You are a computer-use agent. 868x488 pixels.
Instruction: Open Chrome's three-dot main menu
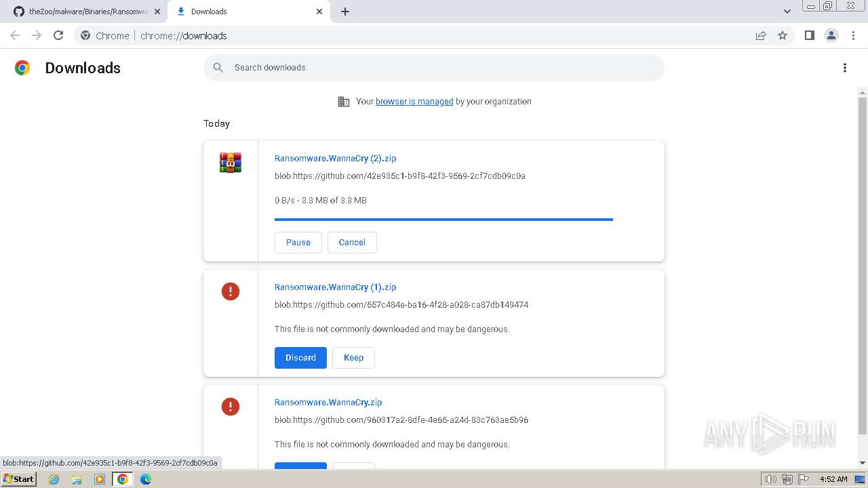pyautogui.click(x=853, y=35)
